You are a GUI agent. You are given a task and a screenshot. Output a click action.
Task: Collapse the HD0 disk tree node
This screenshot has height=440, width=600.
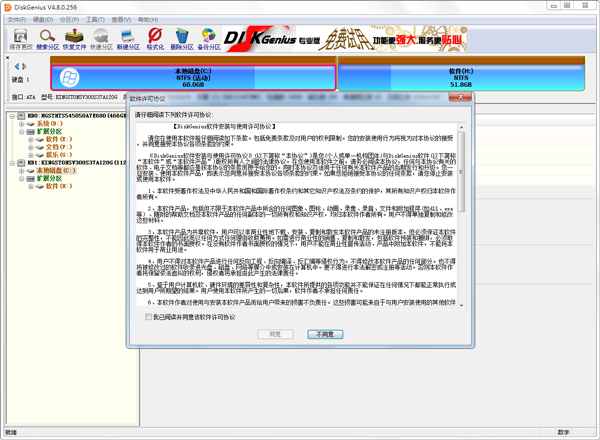12,115
